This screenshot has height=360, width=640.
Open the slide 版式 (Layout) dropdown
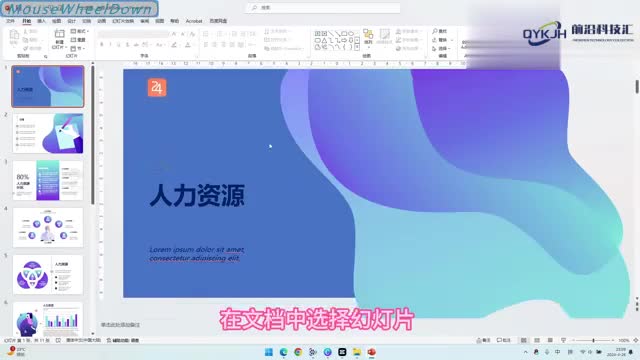tap(80, 31)
